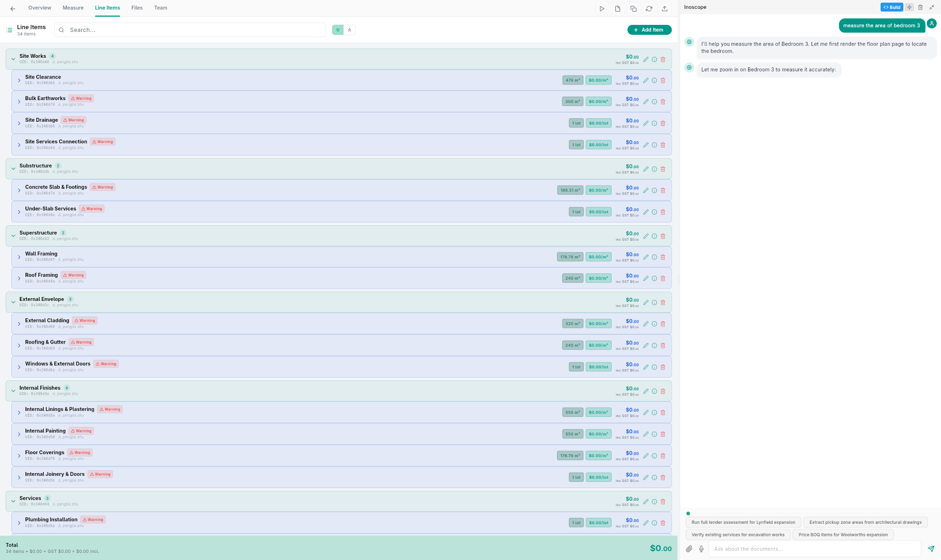Export data via the upload icon
941x560 pixels.
(x=665, y=8)
